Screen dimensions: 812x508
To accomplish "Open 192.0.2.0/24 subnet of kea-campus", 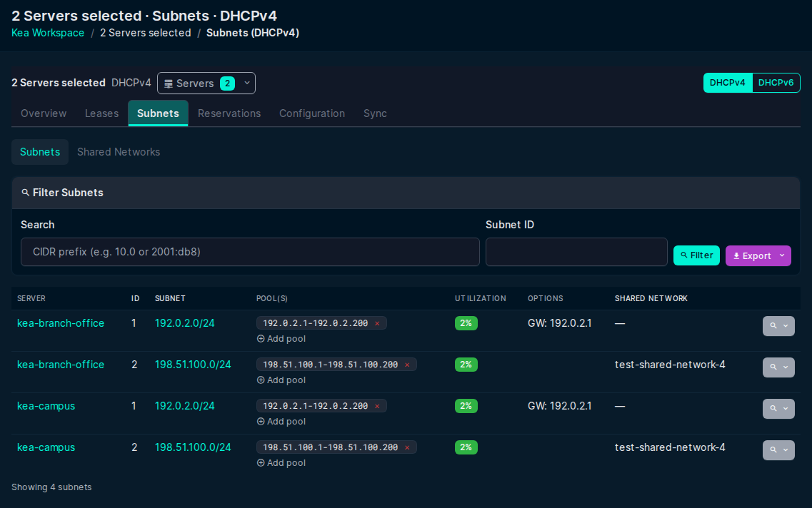I will 184,406.
